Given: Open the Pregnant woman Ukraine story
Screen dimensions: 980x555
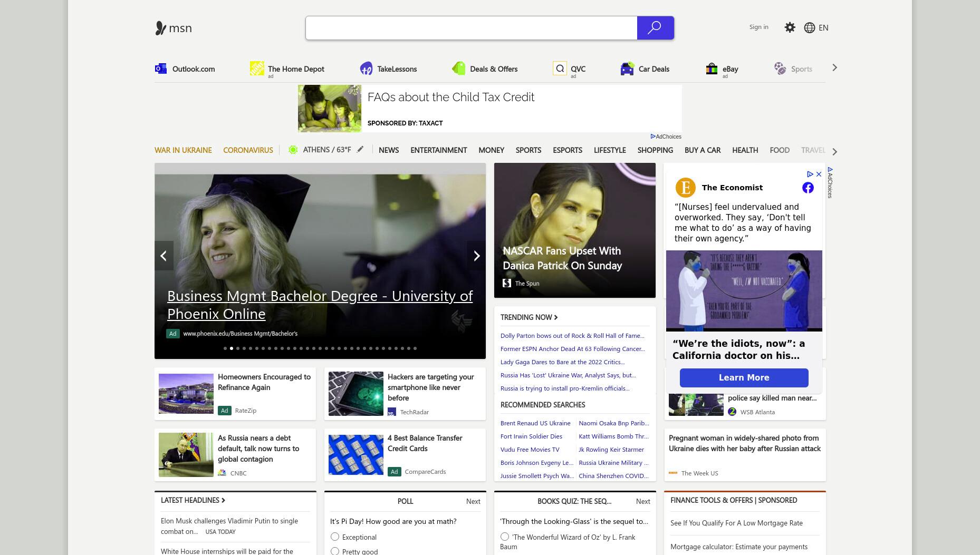Looking at the screenshot, I should click(x=745, y=443).
